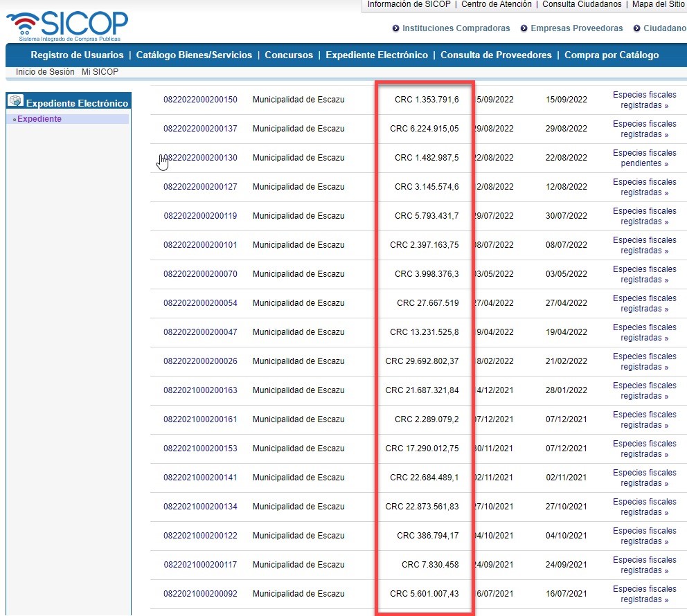This screenshot has width=687, height=616.
Task: Open Concursos menu
Action: tap(289, 55)
